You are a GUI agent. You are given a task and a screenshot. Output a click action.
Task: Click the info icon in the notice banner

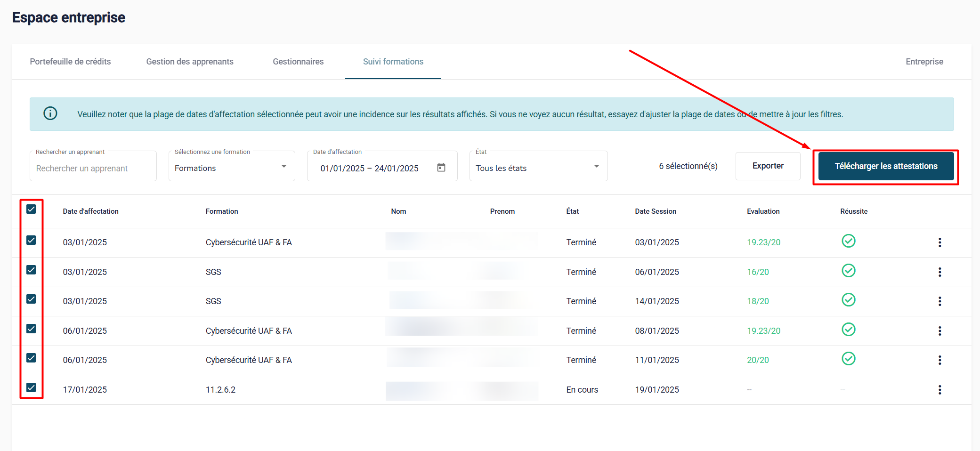tap(50, 113)
